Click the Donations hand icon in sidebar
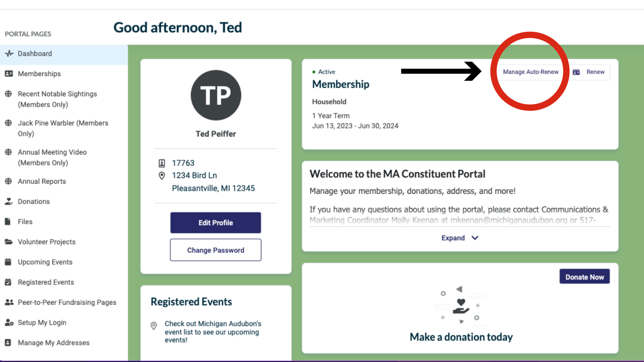Viewport: 644px width, 362px height. point(9,201)
